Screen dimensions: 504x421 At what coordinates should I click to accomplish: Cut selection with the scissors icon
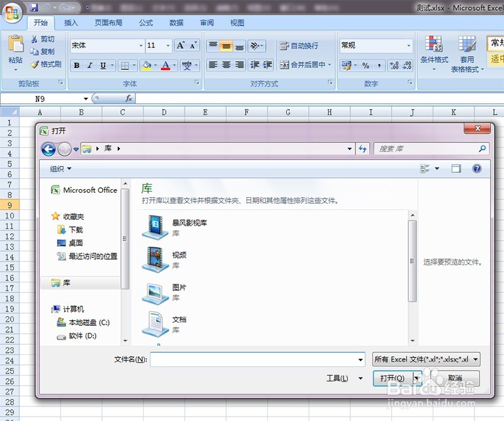[x=34, y=39]
